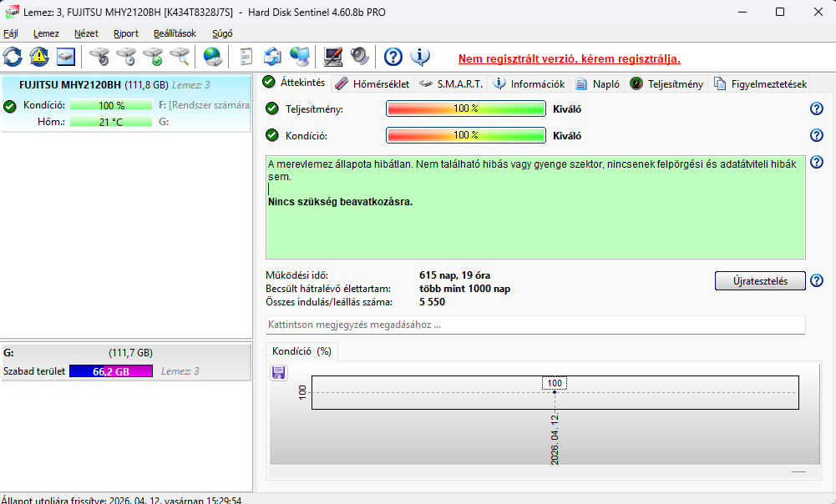Click the disk with green checkmark icon
Viewport: 836px width, 504px height.
point(153,57)
